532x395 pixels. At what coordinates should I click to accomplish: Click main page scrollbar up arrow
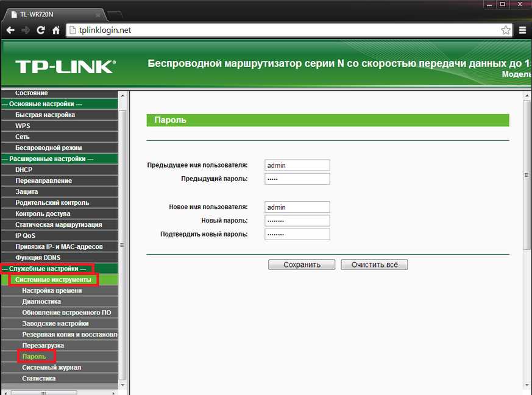pyautogui.click(x=527, y=96)
